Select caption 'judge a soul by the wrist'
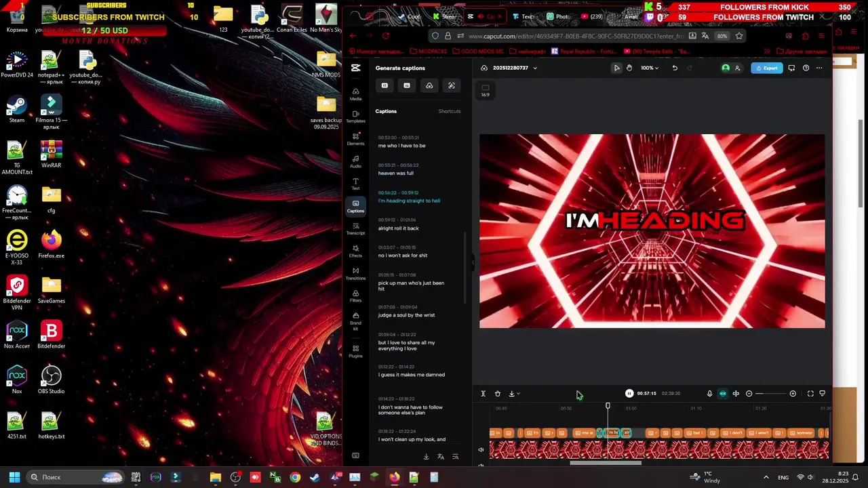Screen dimensions: 868x488 click(x=406, y=315)
